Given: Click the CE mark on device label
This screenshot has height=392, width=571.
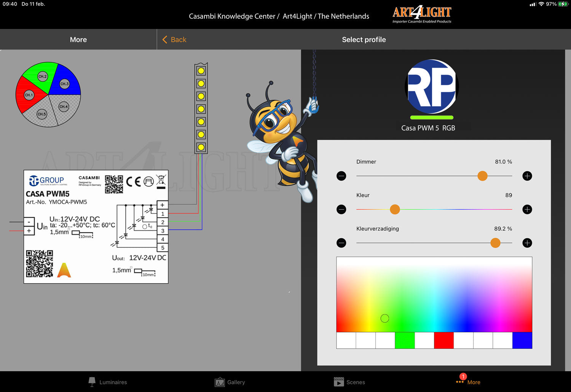Looking at the screenshot, I should pyautogui.click(x=133, y=182).
